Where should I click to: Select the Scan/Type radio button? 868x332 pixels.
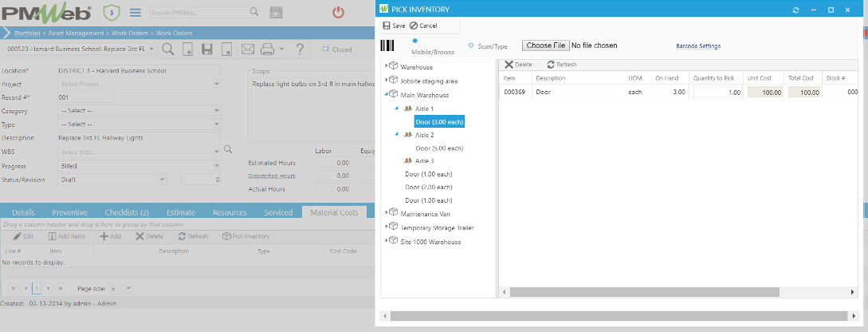[471, 45]
